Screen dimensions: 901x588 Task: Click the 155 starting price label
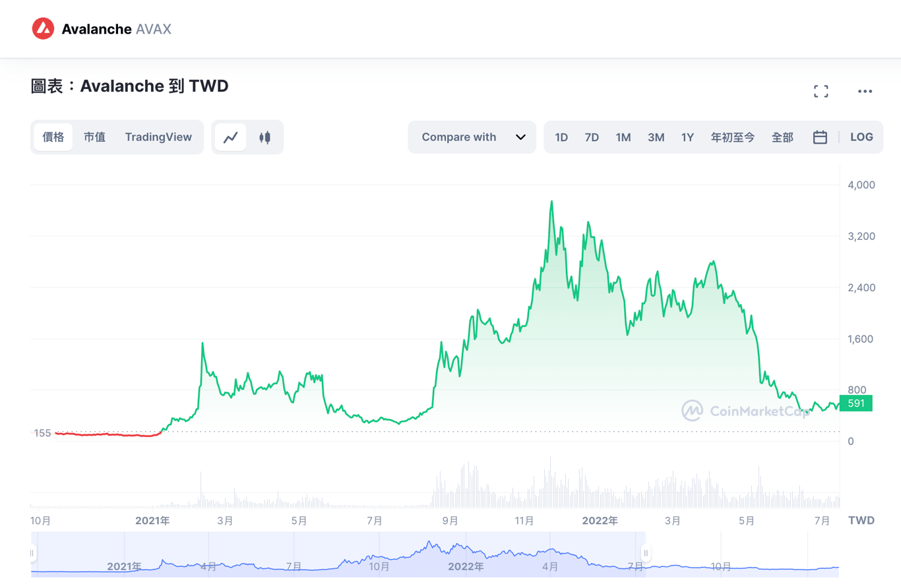coord(42,433)
